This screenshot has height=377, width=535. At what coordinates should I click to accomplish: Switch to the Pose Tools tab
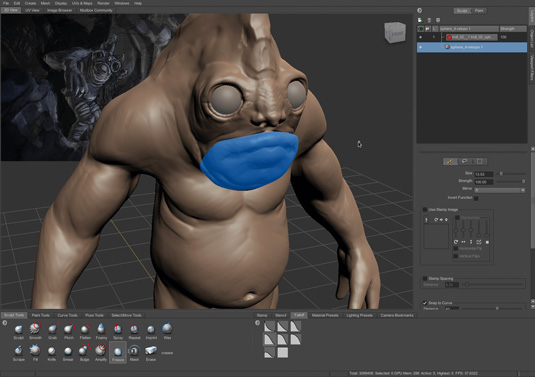point(94,315)
